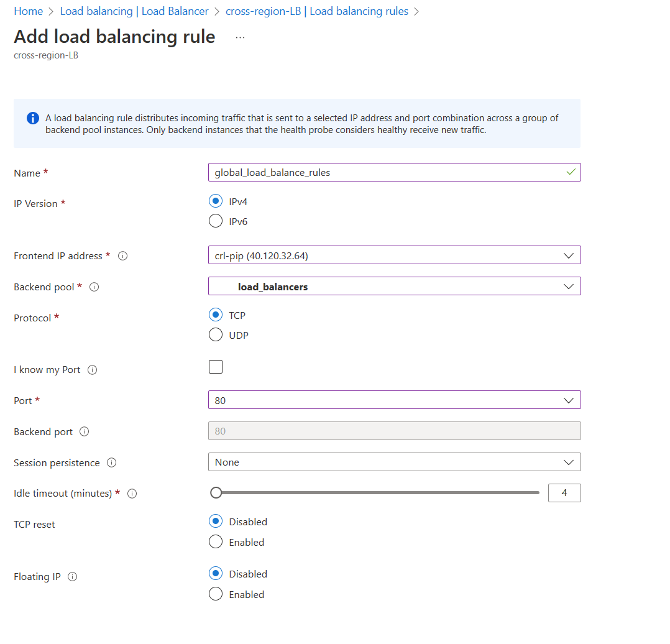This screenshot has width=670, height=644.
Task: Open the Floating IP info tooltip
Action: pyautogui.click(x=72, y=576)
